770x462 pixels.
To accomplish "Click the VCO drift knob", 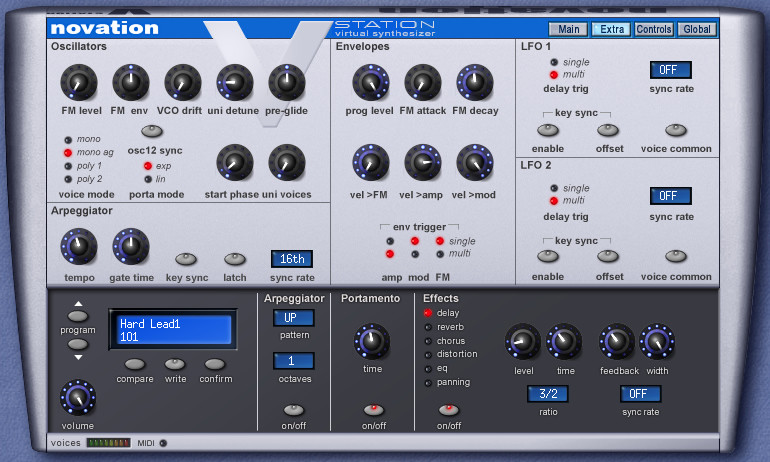I will [183, 82].
